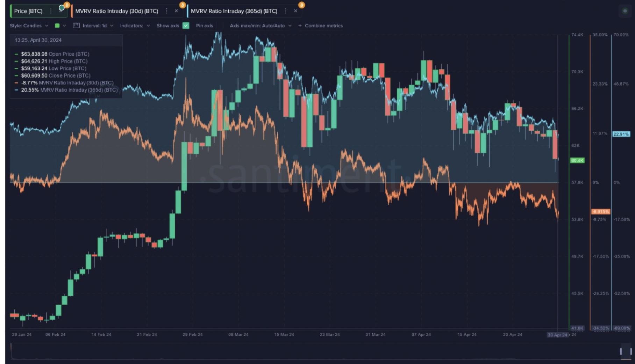The height and width of the screenshot is (364, 635).
Task: Expand the color swatch dropdown arrow
Action: pyautogui.click(x=64, y=26)
